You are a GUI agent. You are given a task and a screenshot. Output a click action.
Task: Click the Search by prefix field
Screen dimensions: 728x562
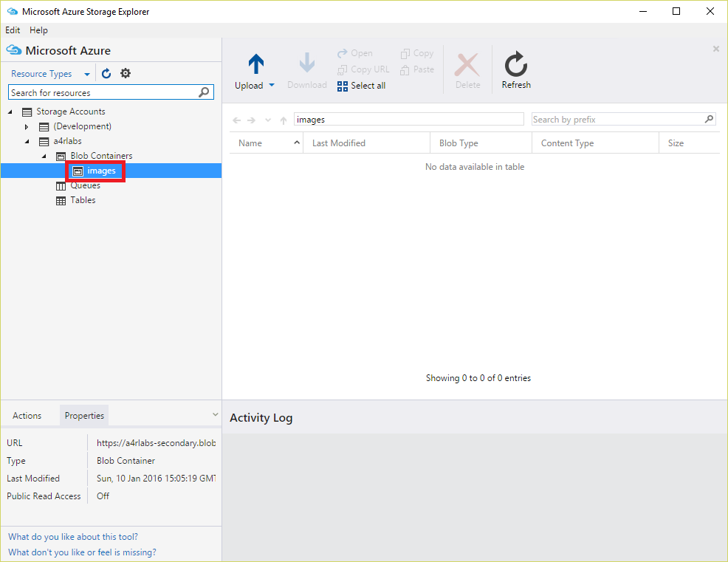(617, 120)
